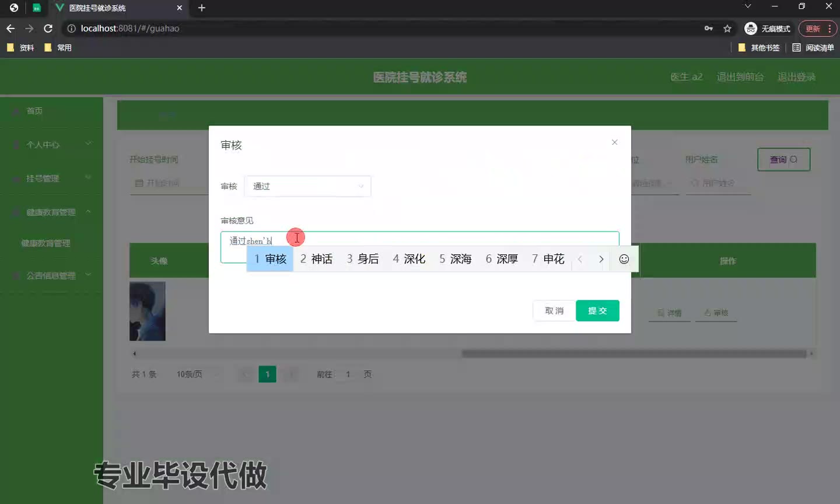Open the tab search dropdown arrow

point(748,6)
